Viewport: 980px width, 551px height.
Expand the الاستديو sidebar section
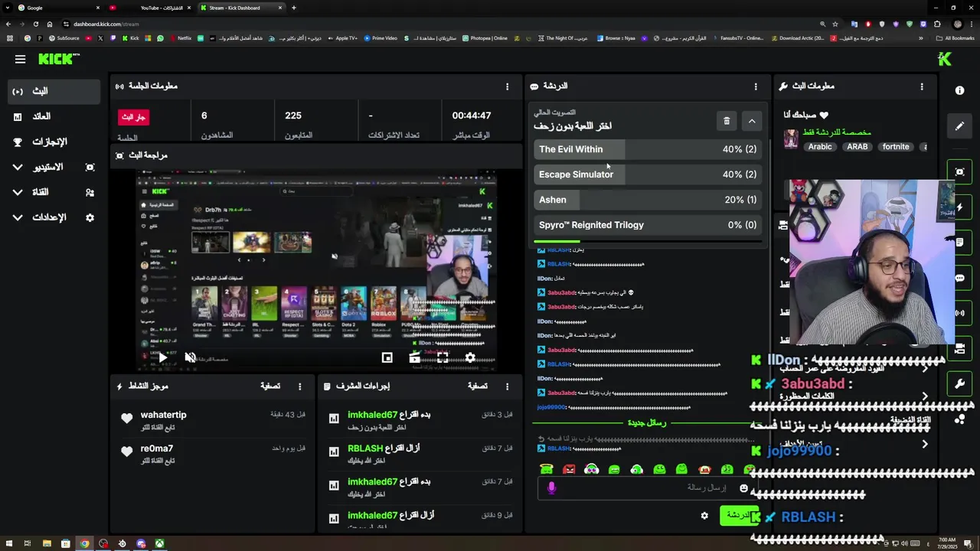point(54,167)
